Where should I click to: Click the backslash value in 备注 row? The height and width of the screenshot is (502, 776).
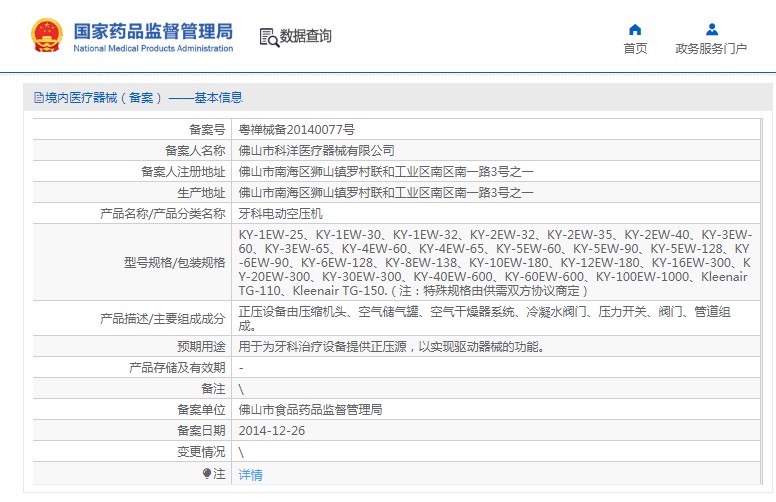[x=241, y=389]
